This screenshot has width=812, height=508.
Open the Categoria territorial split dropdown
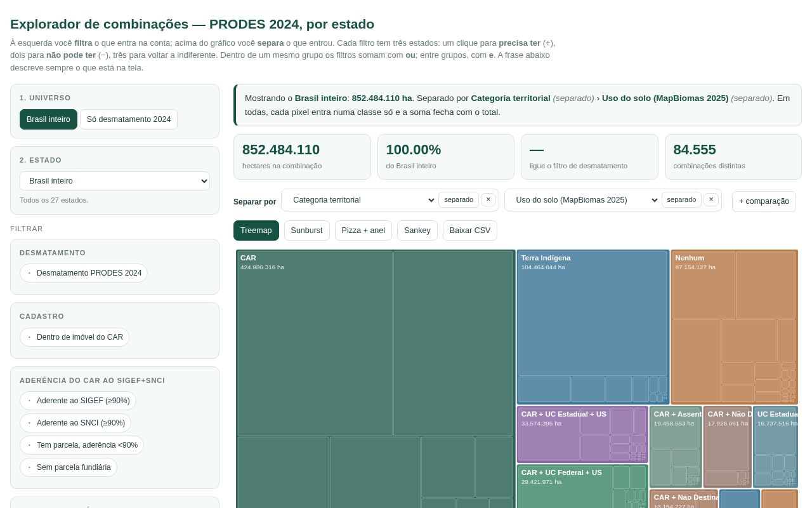pos(361,200)
